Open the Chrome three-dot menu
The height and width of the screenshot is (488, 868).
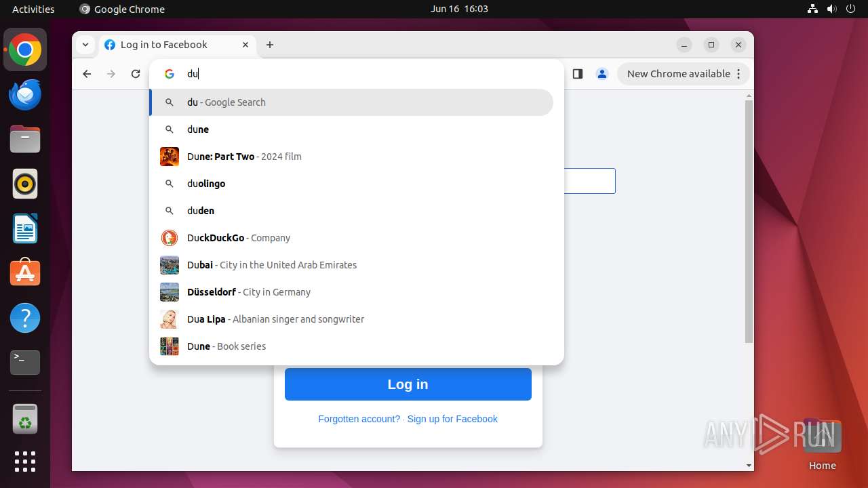[x=739, y=74]
